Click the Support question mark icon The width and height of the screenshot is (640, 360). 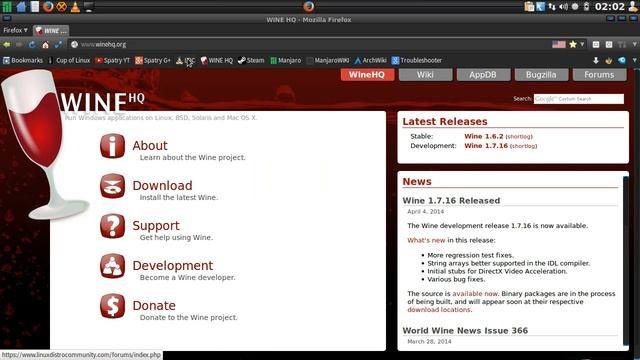(112, 226)
